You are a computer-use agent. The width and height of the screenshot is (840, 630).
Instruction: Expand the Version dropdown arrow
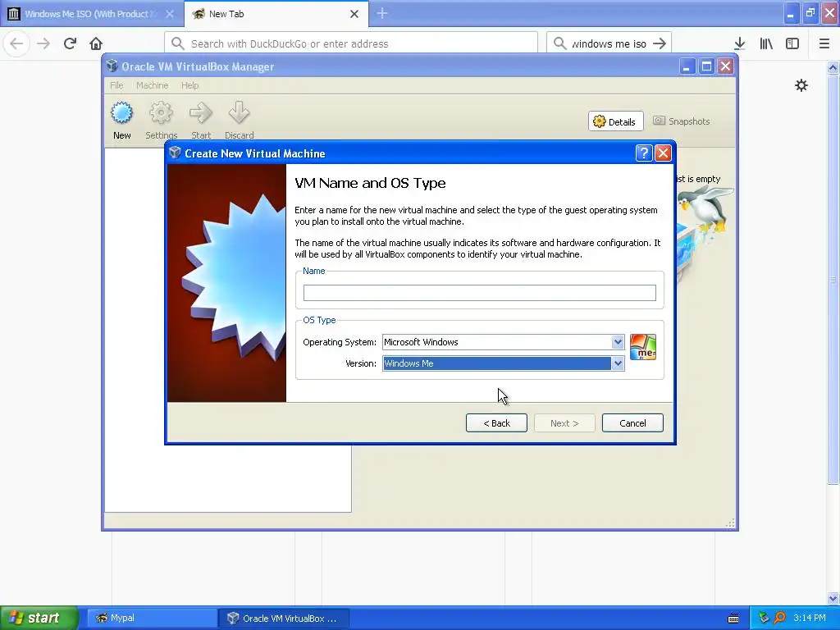tap(618, 363)
